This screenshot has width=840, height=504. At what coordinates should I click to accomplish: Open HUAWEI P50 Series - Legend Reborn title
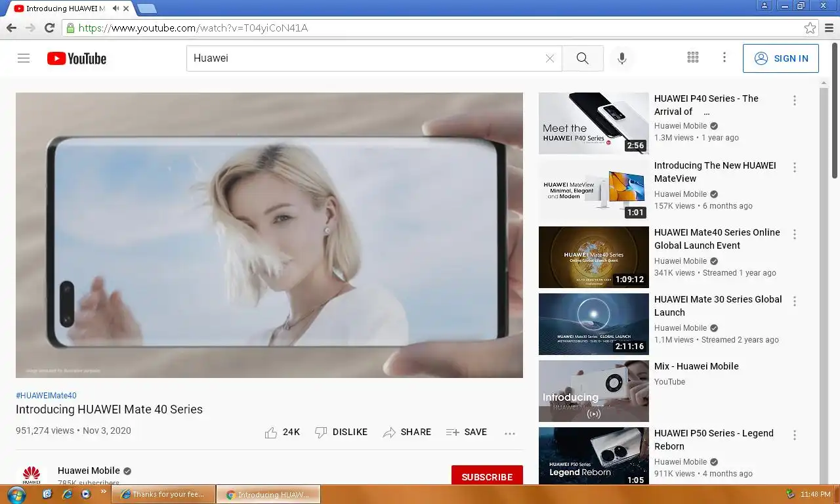click(714, 440)
